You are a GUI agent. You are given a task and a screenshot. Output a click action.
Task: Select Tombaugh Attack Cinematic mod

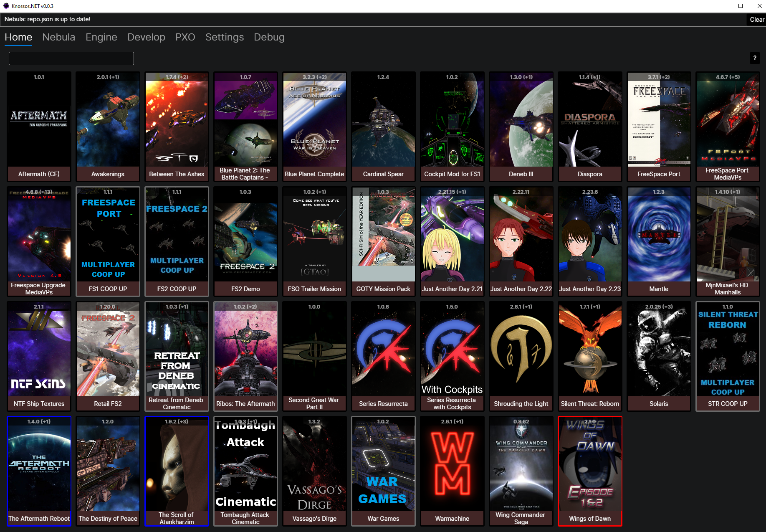click(245, 471)
